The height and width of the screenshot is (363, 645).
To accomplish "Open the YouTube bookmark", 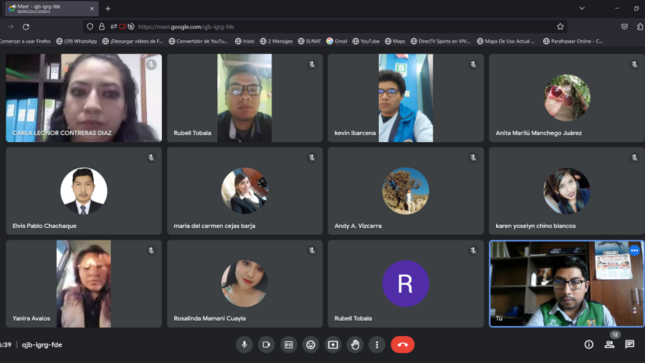I will pos(366,41).
